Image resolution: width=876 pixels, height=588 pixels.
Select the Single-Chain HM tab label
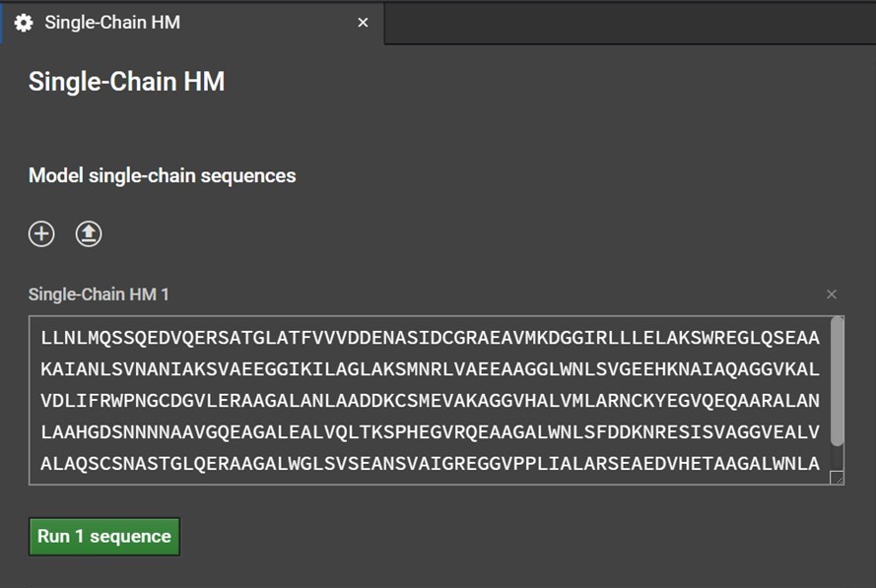tap(112, 23)
